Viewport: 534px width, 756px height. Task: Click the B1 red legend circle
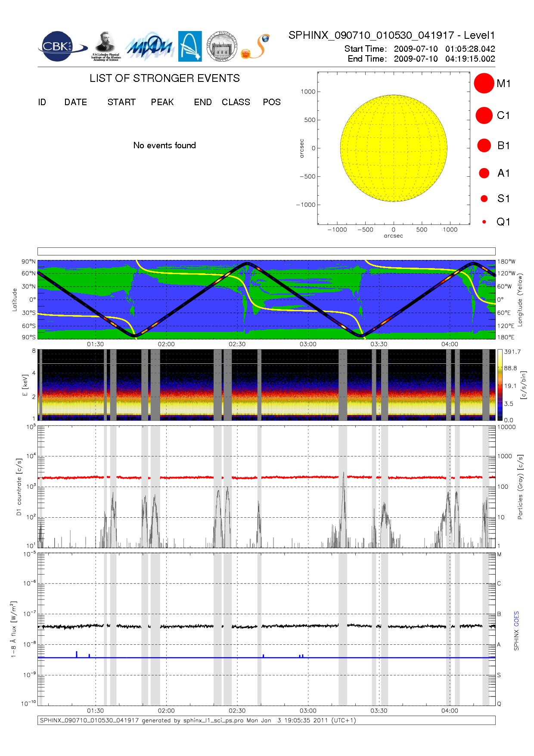click(484, 146)
